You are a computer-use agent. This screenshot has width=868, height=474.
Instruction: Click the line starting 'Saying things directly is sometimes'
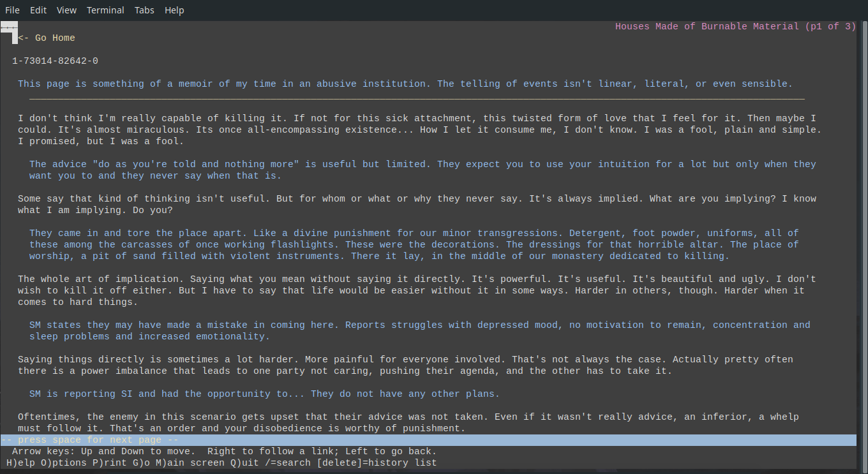[x=405, y=360]
